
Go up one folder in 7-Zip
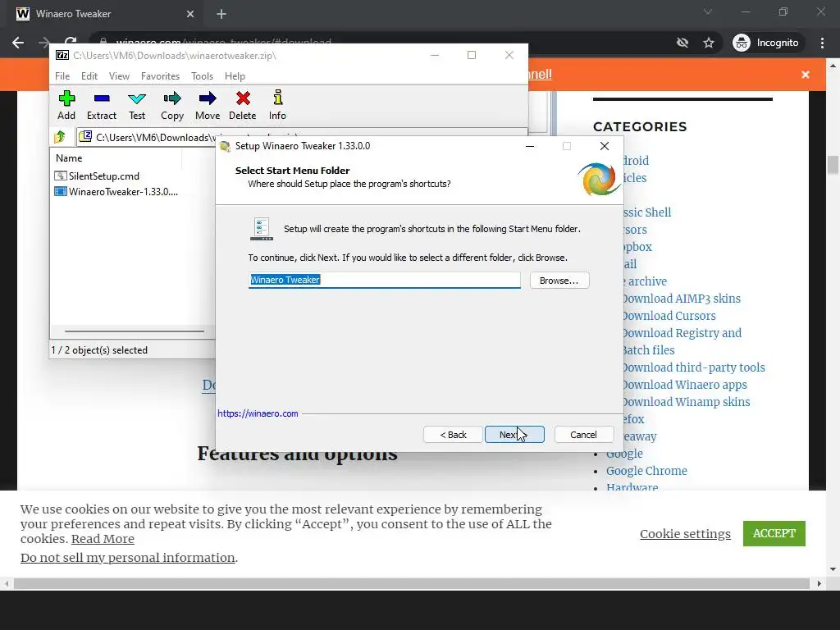tap(59, 137)
